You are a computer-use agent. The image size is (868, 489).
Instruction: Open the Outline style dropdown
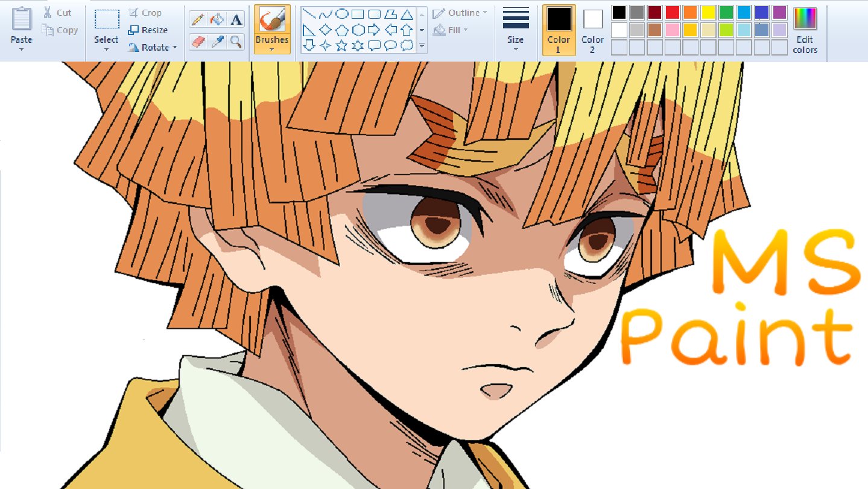tap(460, 13)
